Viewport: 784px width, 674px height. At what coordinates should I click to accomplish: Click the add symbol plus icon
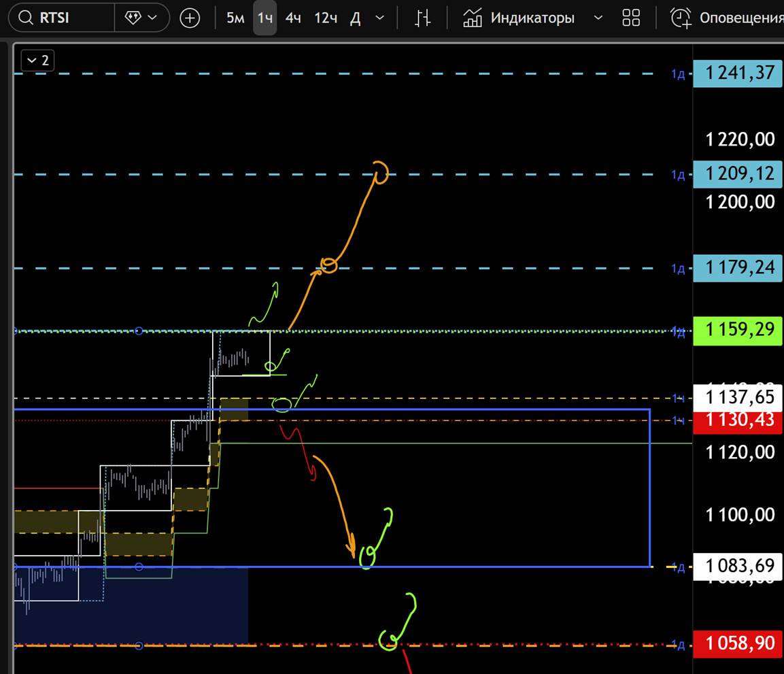[x=190, y=18]
